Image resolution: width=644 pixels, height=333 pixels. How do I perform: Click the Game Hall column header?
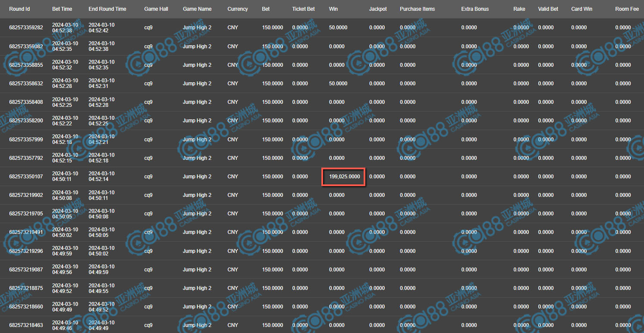[x=156, y=9]
